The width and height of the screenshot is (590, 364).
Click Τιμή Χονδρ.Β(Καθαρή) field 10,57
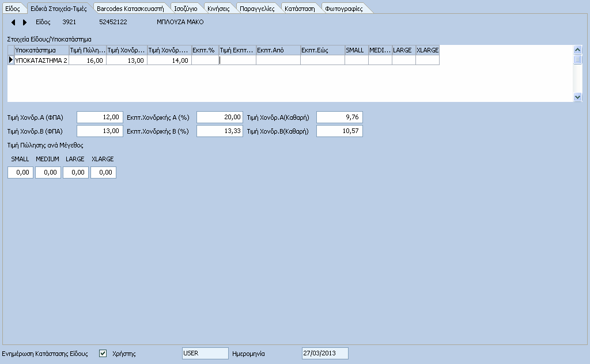coord(339,131)
